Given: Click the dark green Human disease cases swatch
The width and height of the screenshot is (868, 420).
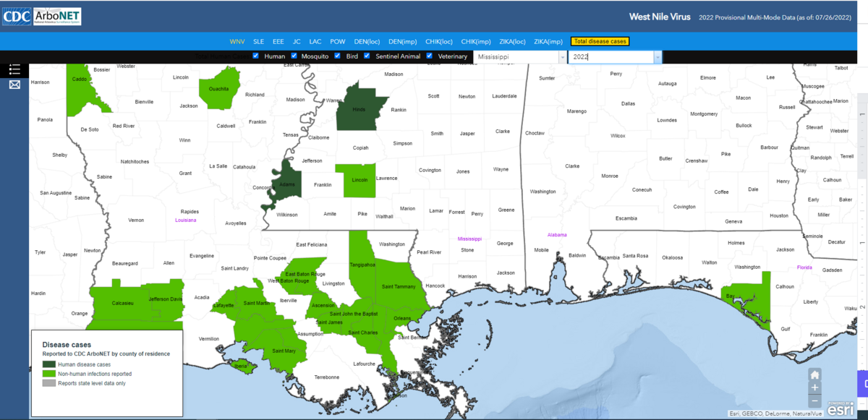Looking at the screenshot, I should 49,364.
